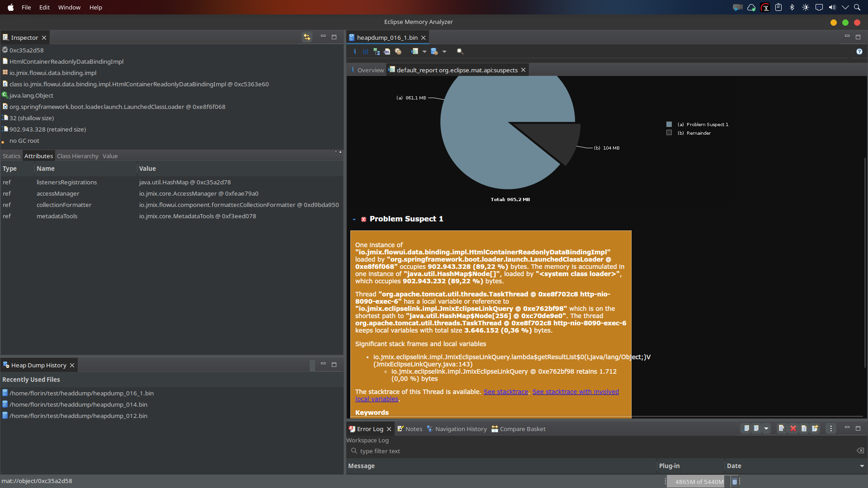
Task: Clear the filter text with the backspace icon
Action: (x=860, y=450)
